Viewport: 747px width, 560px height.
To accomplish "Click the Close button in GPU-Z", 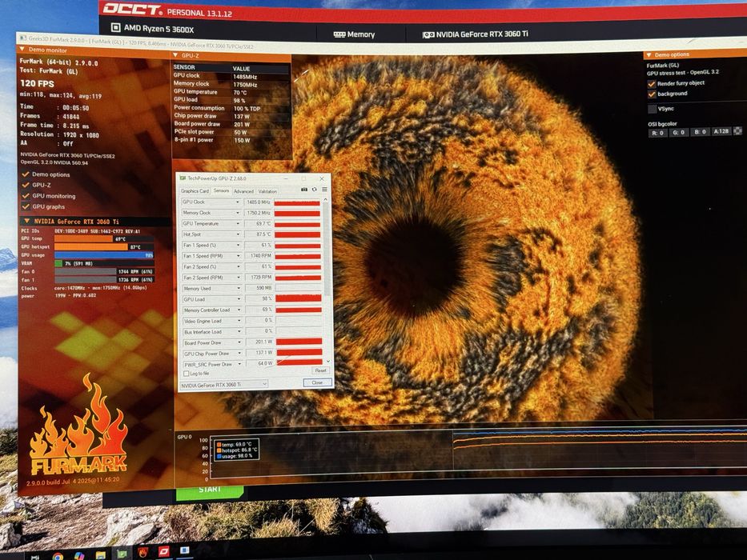I will (317, 382).
